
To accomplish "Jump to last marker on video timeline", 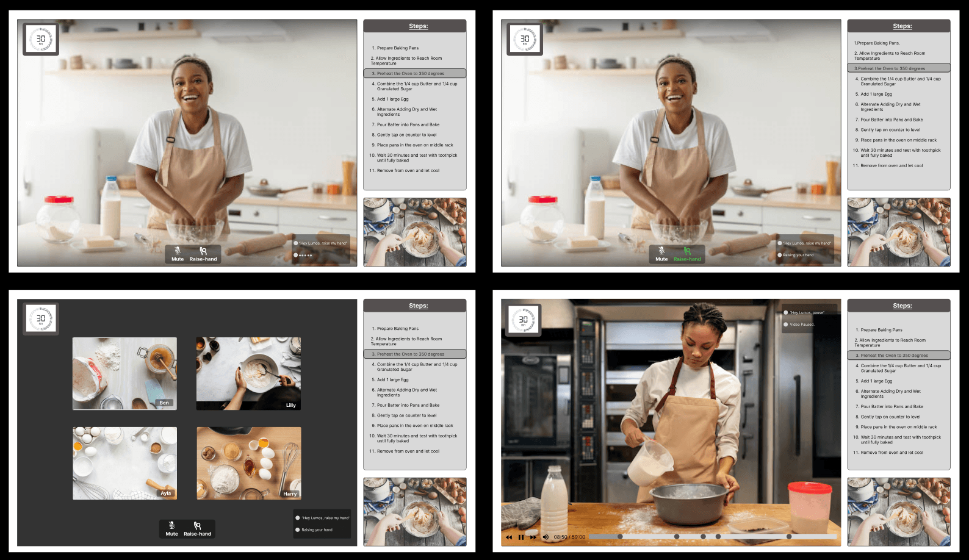I will [x=789, y=537].
